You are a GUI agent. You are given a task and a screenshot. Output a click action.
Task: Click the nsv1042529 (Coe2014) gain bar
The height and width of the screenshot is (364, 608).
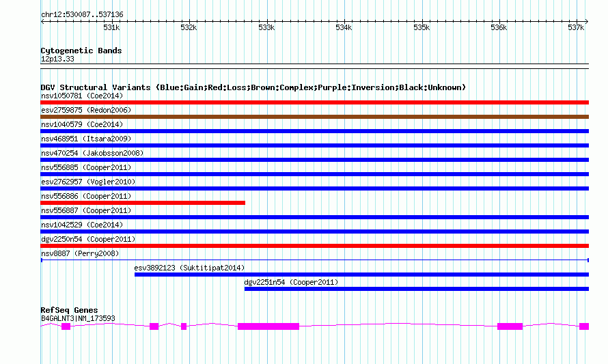coord(314,232)
